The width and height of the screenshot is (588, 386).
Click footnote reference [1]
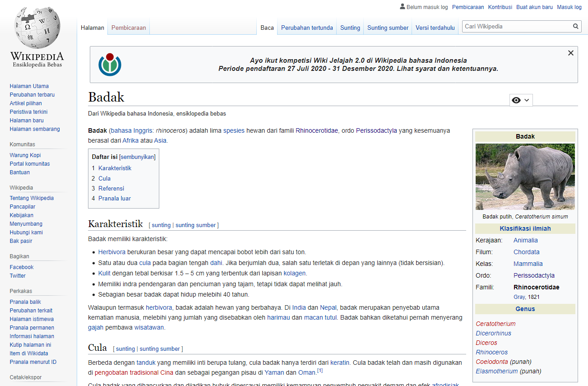[x=320, y=371]
